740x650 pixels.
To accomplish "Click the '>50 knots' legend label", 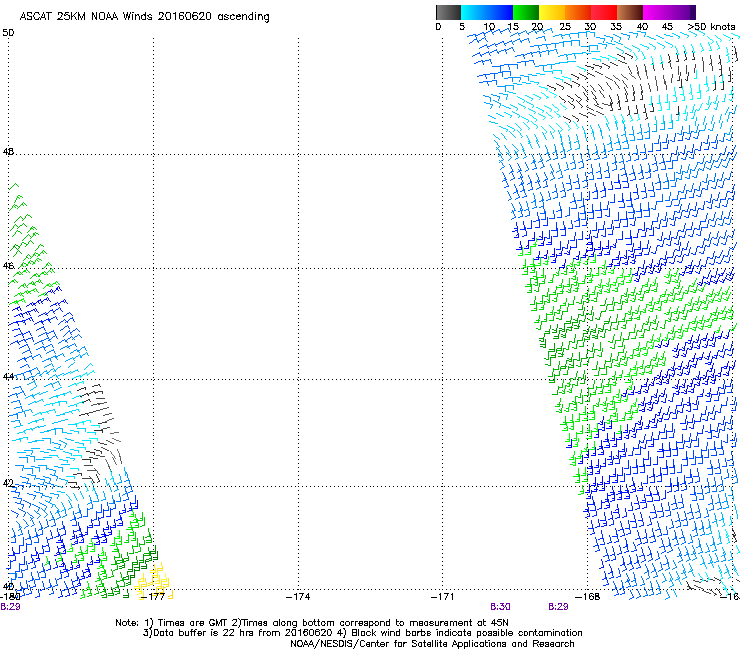I will [711, 26].
